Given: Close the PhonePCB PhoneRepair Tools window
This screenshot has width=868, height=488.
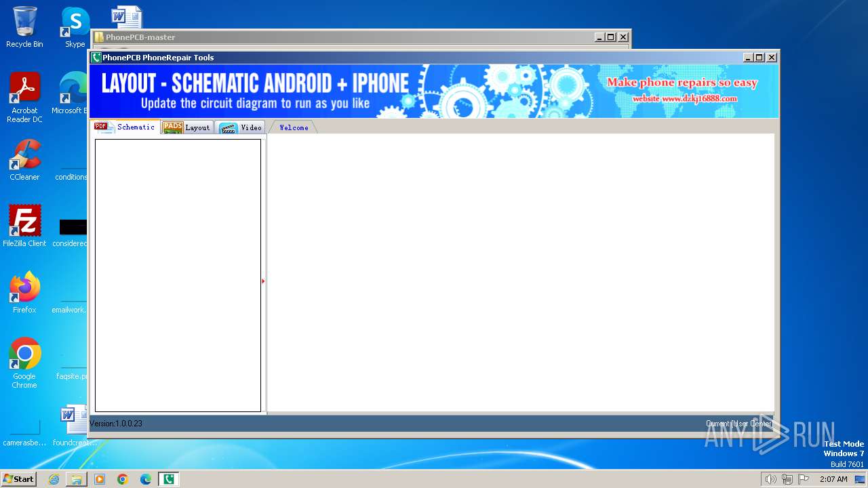Looking at the screenshot, I should [x=772, y=58].
